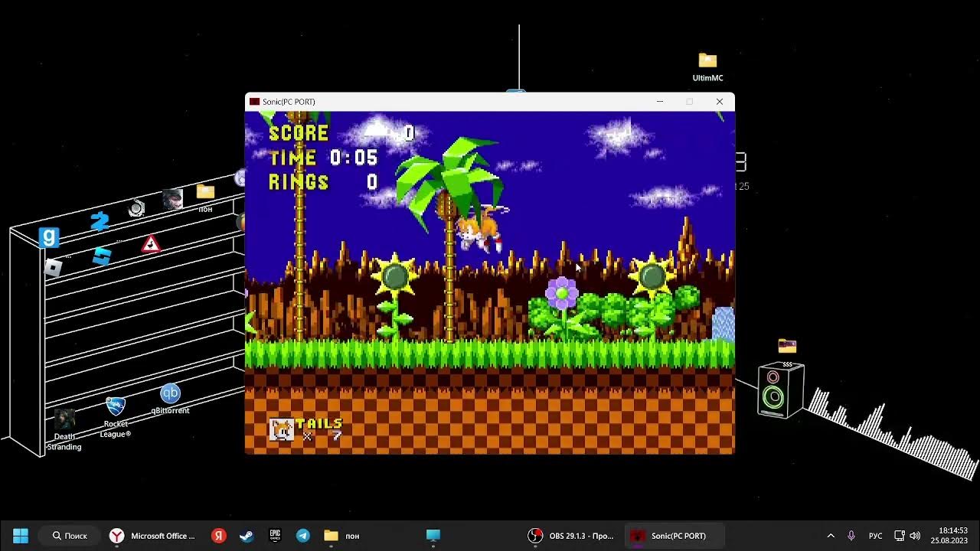This screenshot has height=551, width=980.
Task: Open the Windows Start menu
Action: 21,536
